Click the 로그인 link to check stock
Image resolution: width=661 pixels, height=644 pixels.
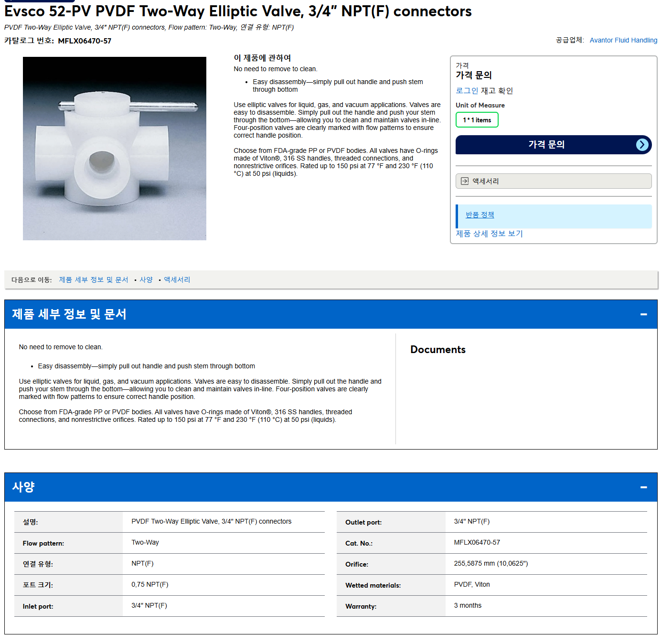pos(467,90)
